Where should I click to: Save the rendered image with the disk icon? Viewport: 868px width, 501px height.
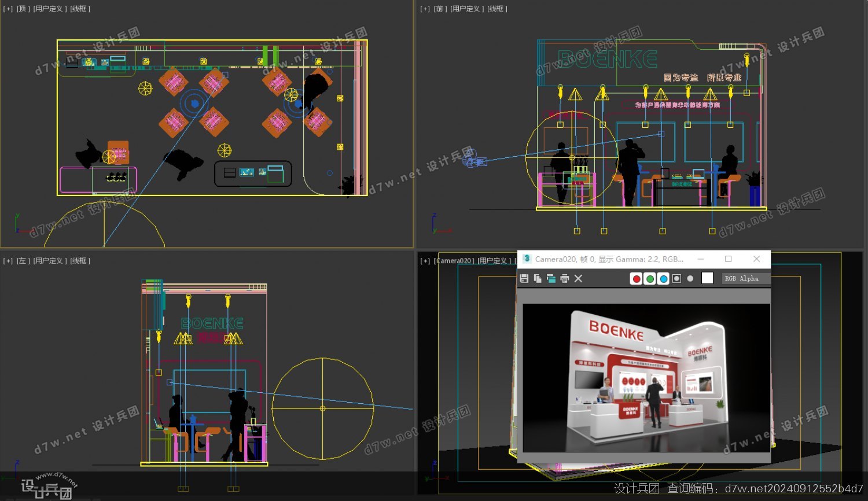(x=524, y=278)
